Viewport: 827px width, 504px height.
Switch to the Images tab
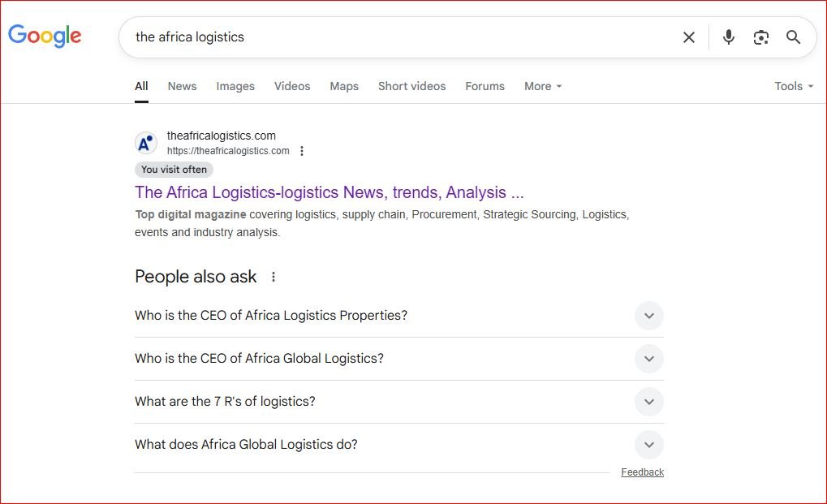tap(235, 86)
